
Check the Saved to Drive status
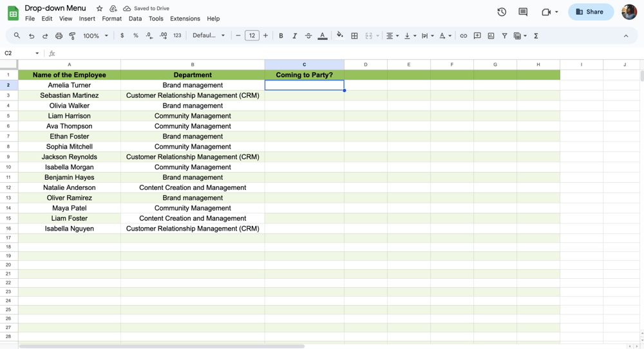146,8
